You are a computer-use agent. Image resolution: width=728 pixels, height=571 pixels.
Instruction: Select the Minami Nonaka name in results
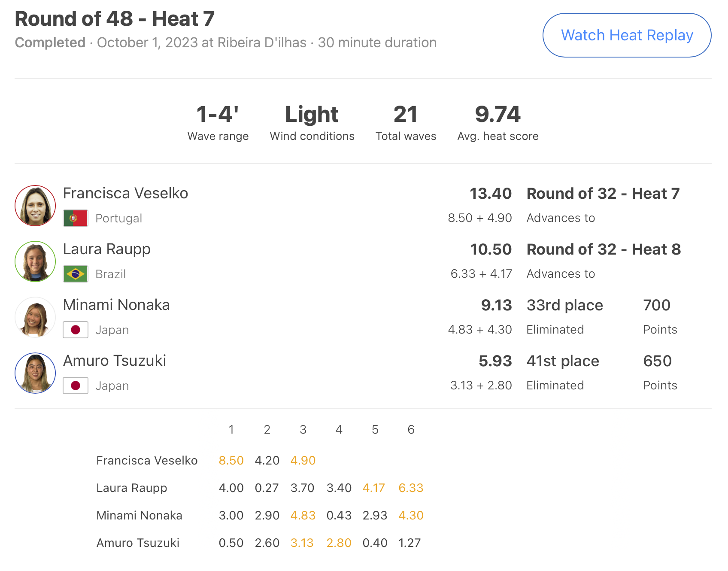pos(116,305)
